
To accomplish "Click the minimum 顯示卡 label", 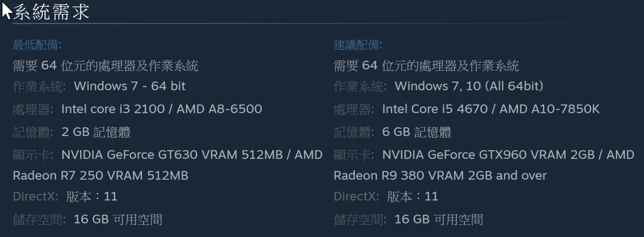I will (33, 155).
